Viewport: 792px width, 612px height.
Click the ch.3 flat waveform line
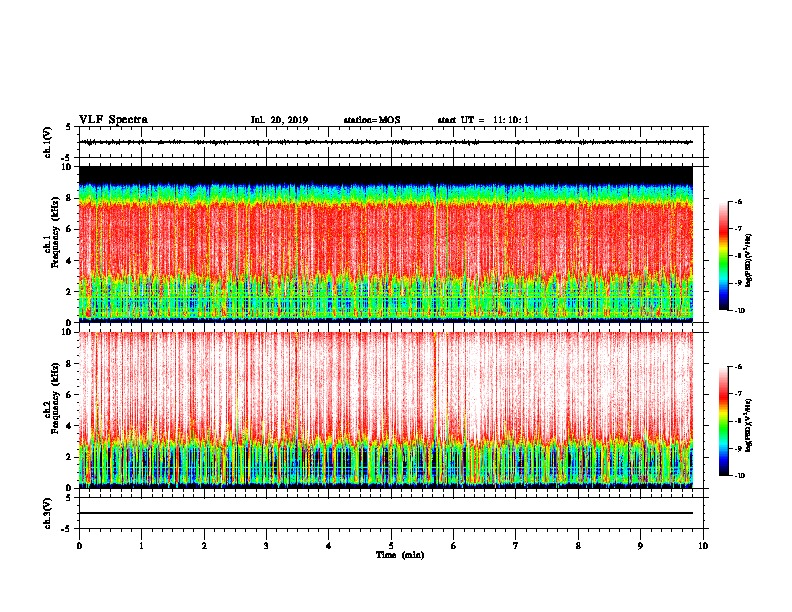click(386, 513)
